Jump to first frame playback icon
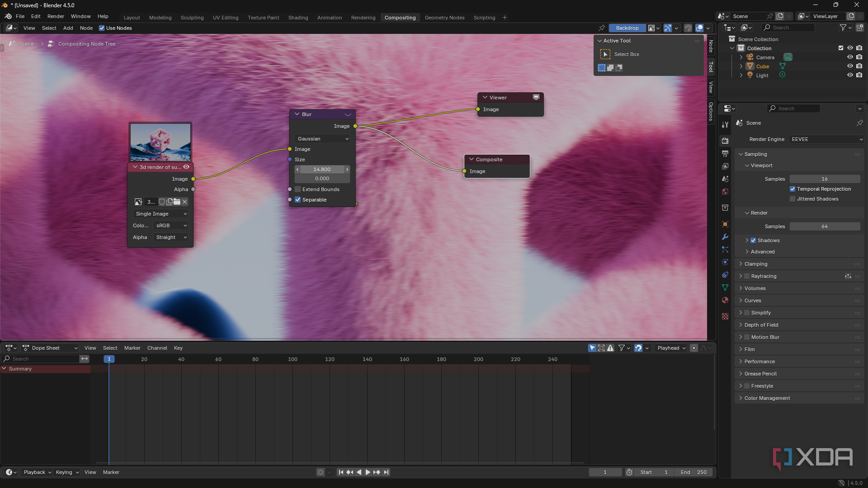The height and width of the screenshot is (488, 868). tap(341, 472)
